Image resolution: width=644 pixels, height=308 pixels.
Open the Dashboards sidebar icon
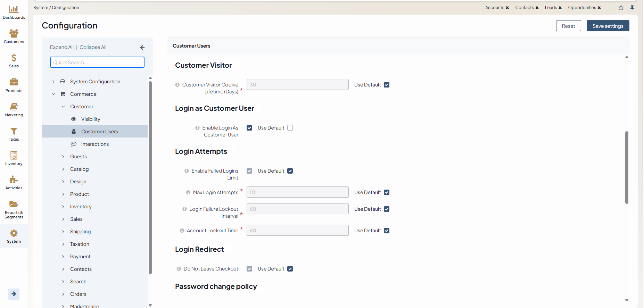(14, 9)
